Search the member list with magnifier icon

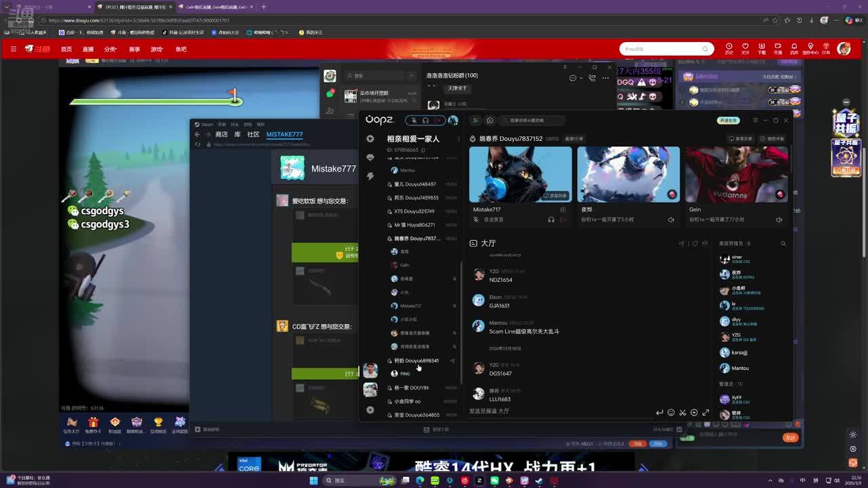(x=783, y=243)
